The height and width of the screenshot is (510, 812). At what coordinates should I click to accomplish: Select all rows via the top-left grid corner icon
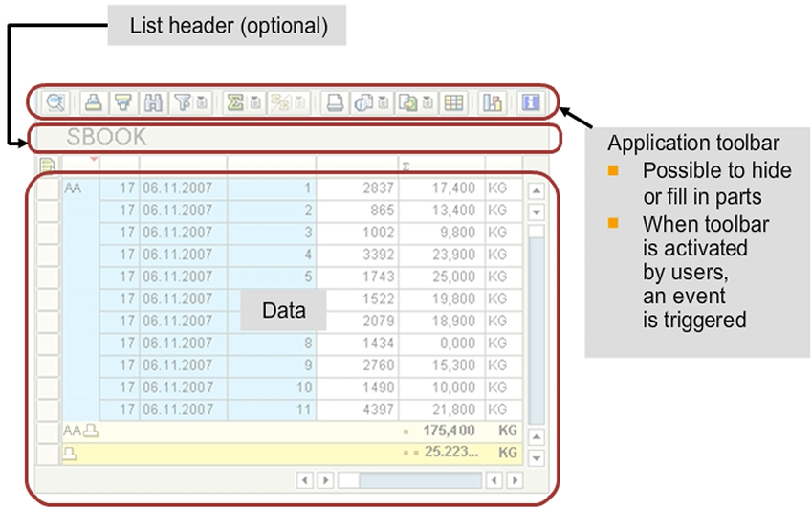pos(47,166)
